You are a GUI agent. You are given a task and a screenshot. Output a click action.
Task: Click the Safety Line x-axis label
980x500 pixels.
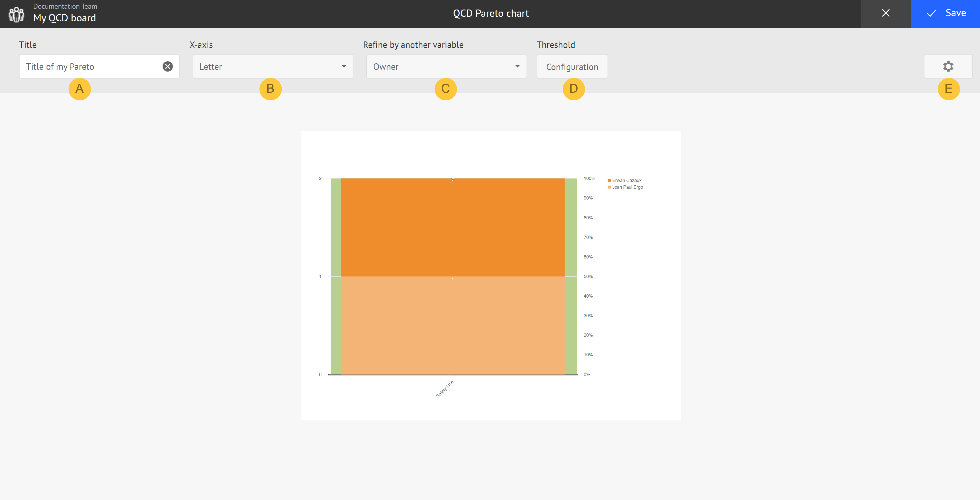[x=445, y=389]
